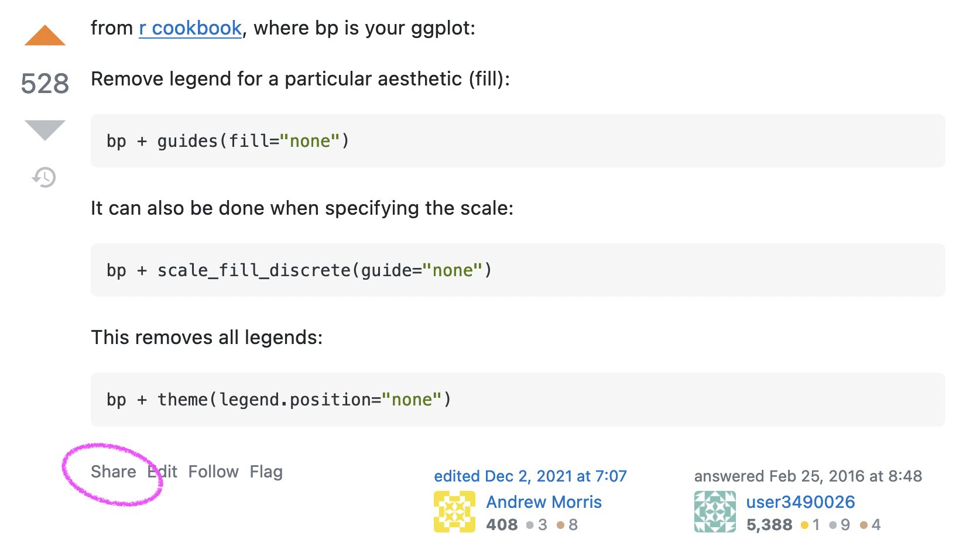The image size is (980, 557).
Task: Upvote the answer with orange arrow
Action: click(45, 36)
